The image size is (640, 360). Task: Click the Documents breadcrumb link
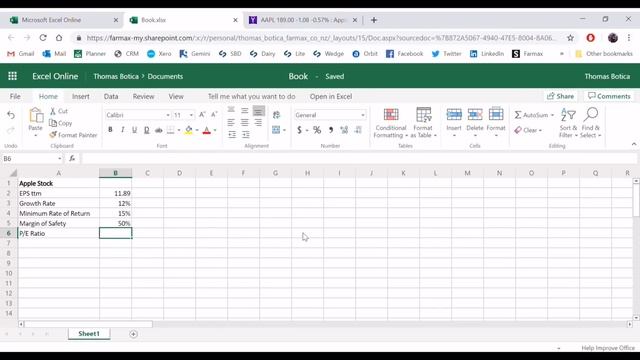tap(165, 76)
